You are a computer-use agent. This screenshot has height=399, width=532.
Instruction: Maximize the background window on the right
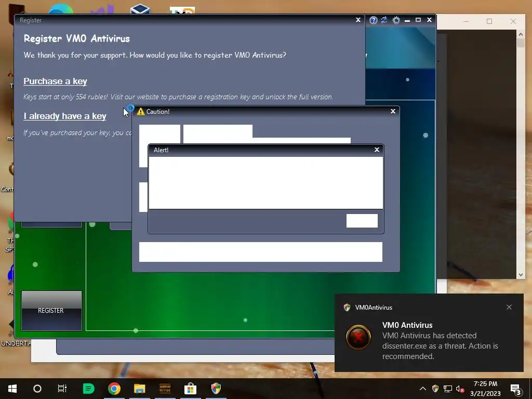pos(489,21)
